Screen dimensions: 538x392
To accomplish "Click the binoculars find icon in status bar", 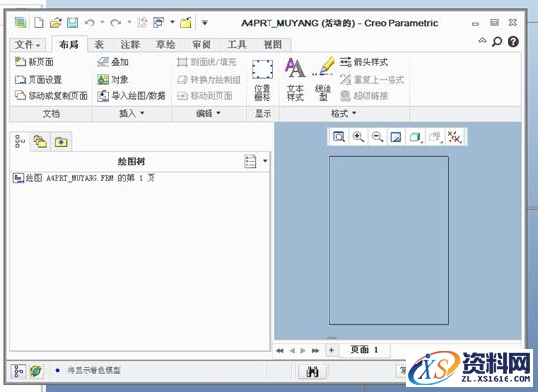I will pos(312,371).
